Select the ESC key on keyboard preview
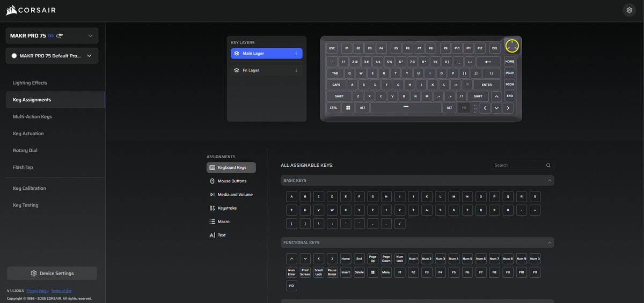Viewport: 644px width, 303px height. tap(332, 48)
